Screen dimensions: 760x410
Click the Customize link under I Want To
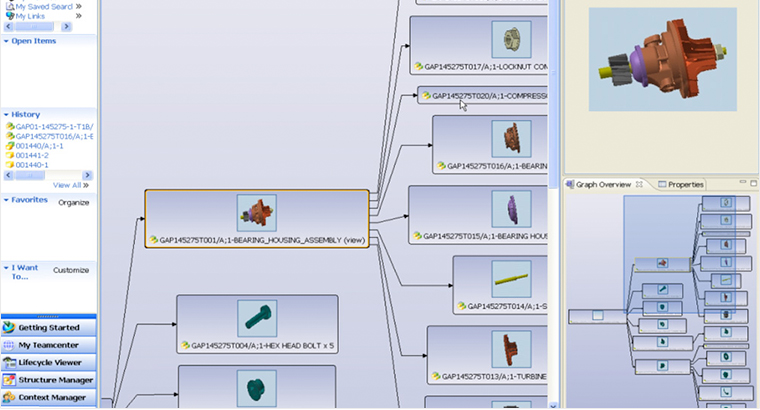coord(70,270)
